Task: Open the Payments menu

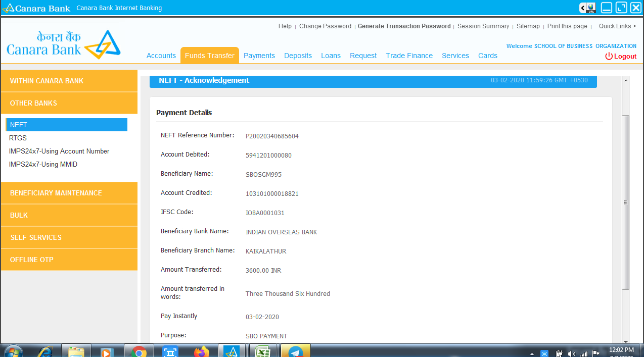Action: pyautogui.click(x=259, y=56)
